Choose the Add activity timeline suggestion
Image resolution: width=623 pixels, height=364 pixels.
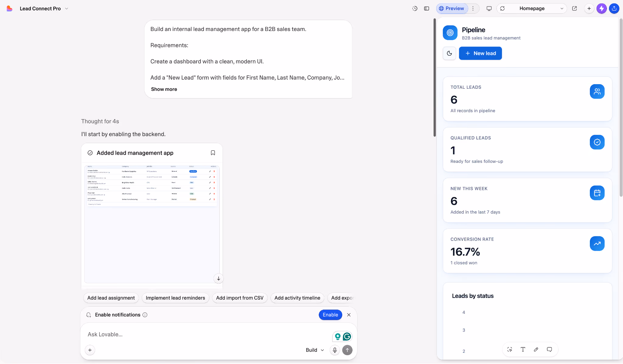[297, 298]
